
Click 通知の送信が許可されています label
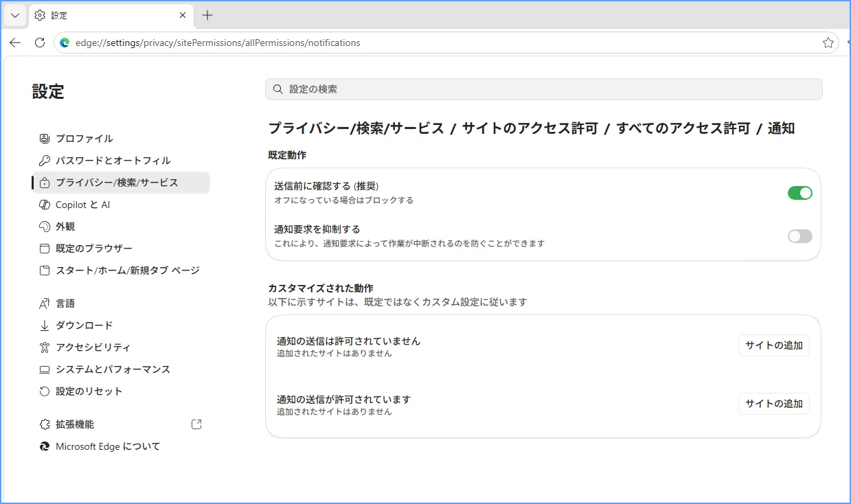pos(344,400)
